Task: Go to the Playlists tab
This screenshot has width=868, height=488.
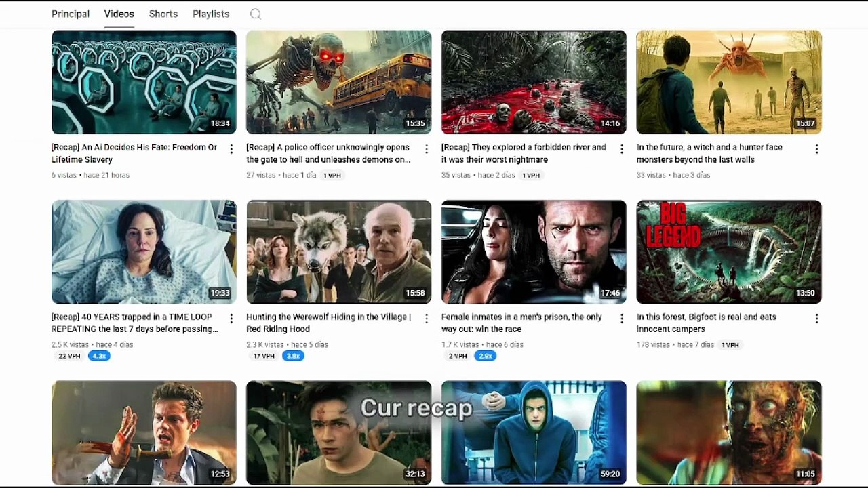Action: (x=211, y=14)
